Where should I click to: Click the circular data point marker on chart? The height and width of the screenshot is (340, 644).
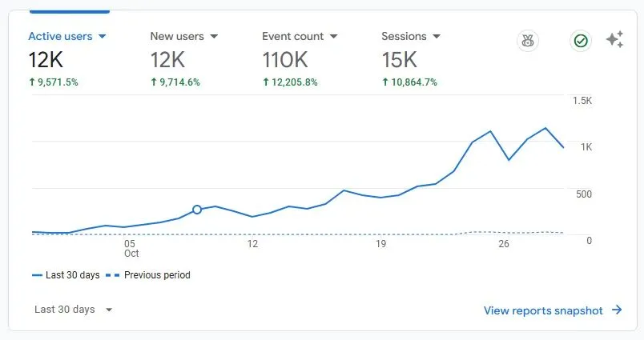pyautogui.click(x=197, y=210)
